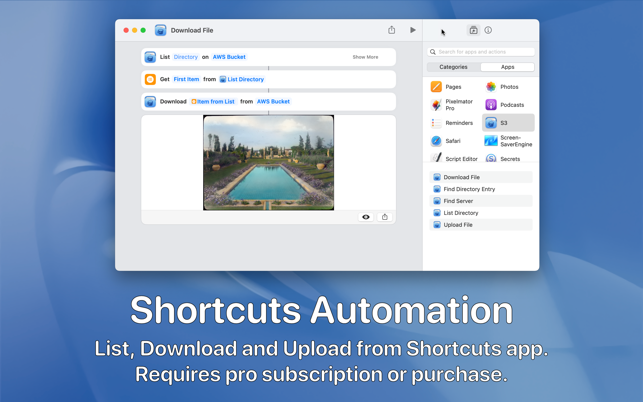Click the First Item parameter token
The width and height of the screenshot is (643, 402).
pos(186,79)
